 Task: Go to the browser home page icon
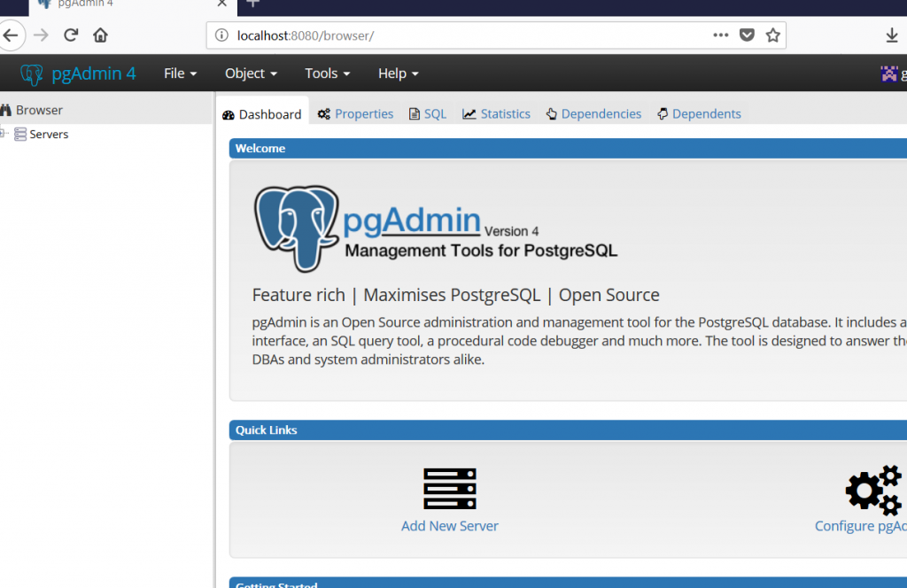click(100, 35)
